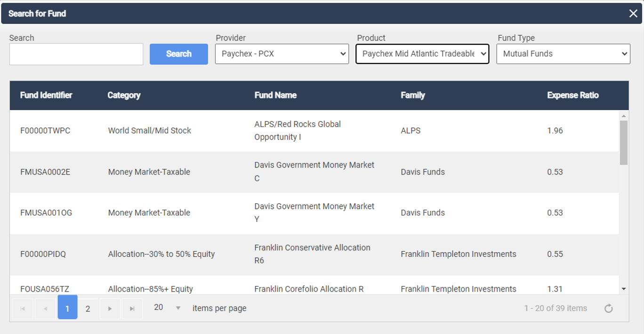Select fund identifier FMUSA0002E
Viewport: 644px width, 334px height.
[x=45, y=172]
